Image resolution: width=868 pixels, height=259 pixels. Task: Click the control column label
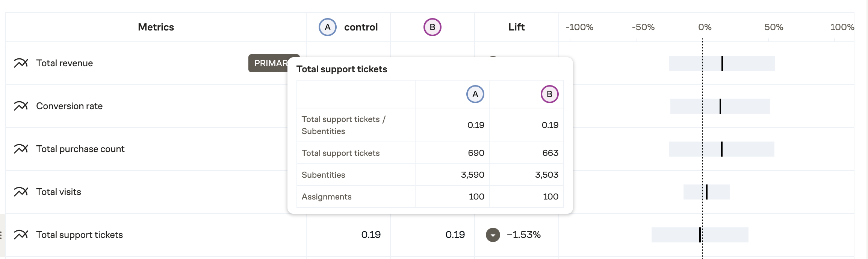click(x=361, y=27)
